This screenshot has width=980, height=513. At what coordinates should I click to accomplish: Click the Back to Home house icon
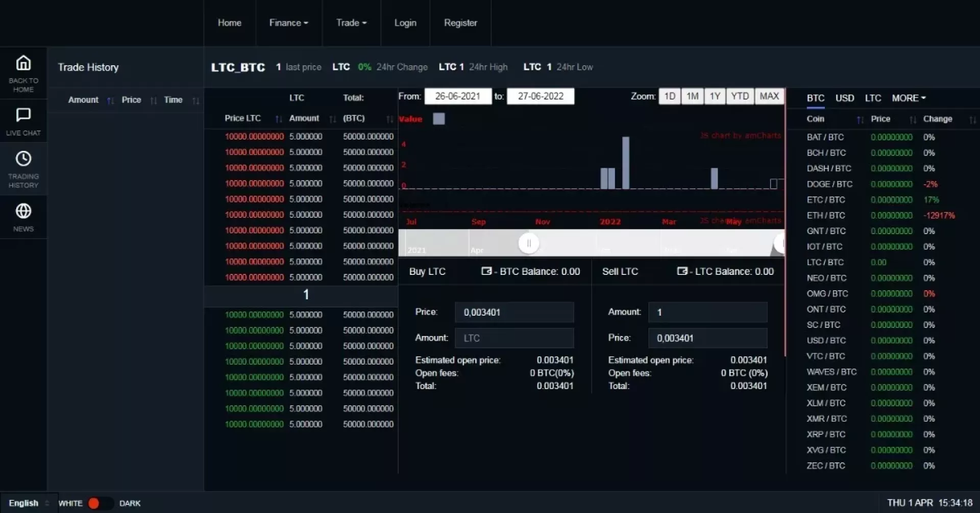[x=23, y=63]
